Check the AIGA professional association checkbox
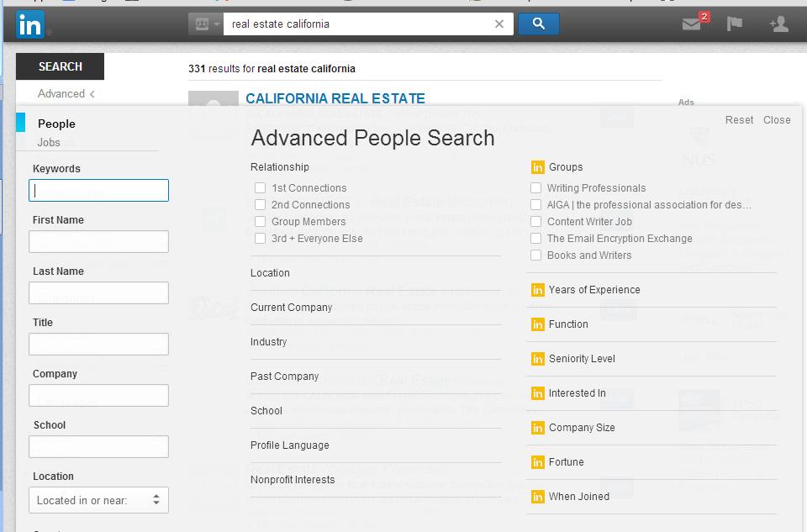The width and height of the screenshot is (807, 532). tap(535, 205)
